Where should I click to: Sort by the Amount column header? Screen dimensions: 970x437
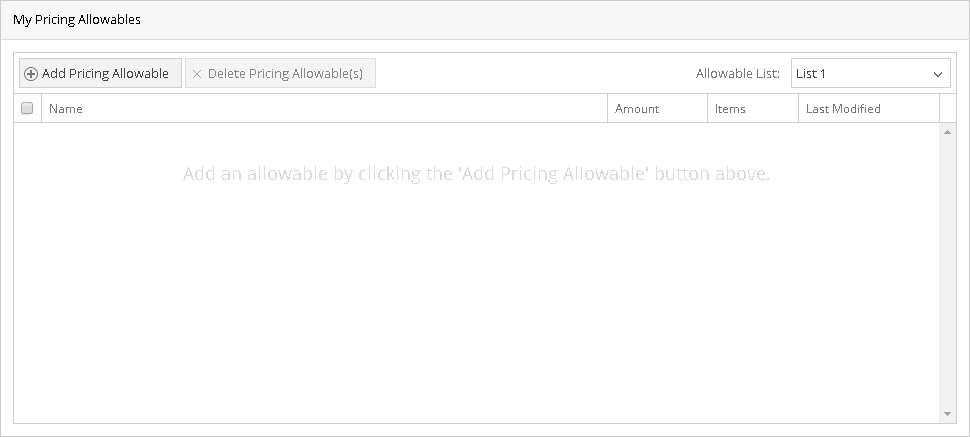(x=637, y=109)
